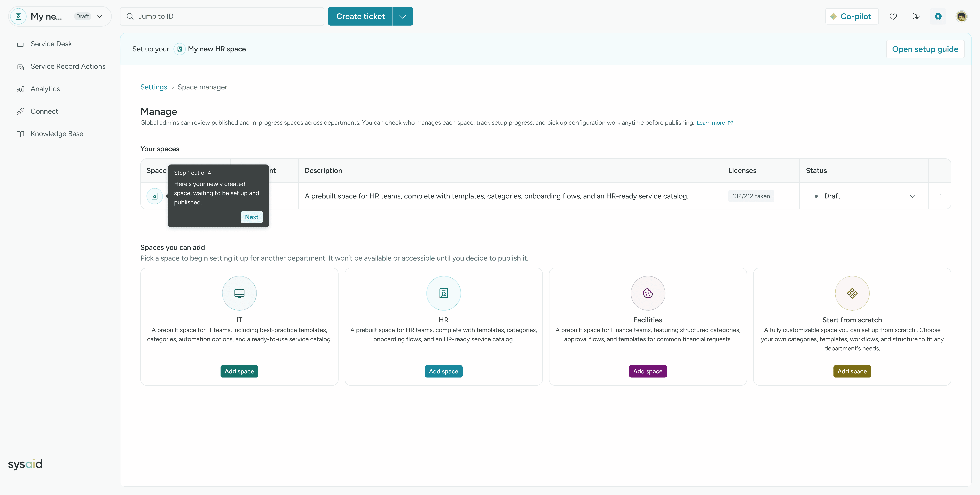The image size is (980, 495).
Task: Open three-dot row actions menu
Action: [x=940, y=196]
